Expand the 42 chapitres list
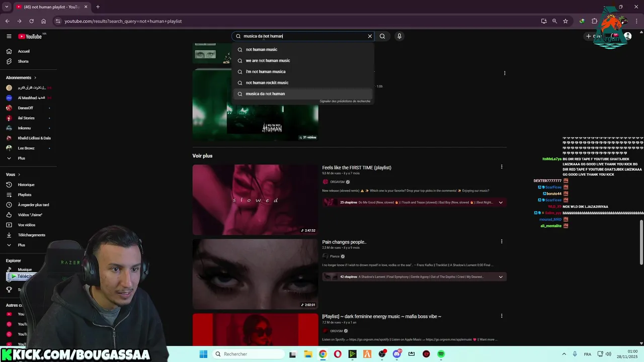Viewport: 644px width, 362px height. 501,277
